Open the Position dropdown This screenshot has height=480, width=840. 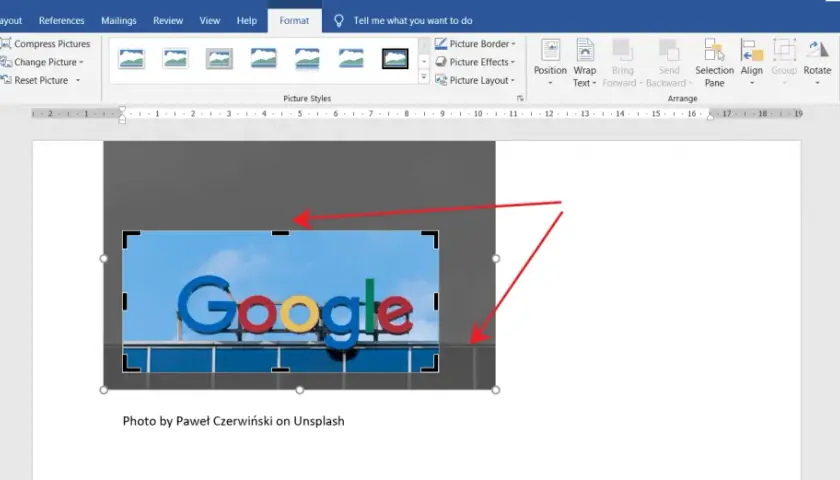point(550,63)
